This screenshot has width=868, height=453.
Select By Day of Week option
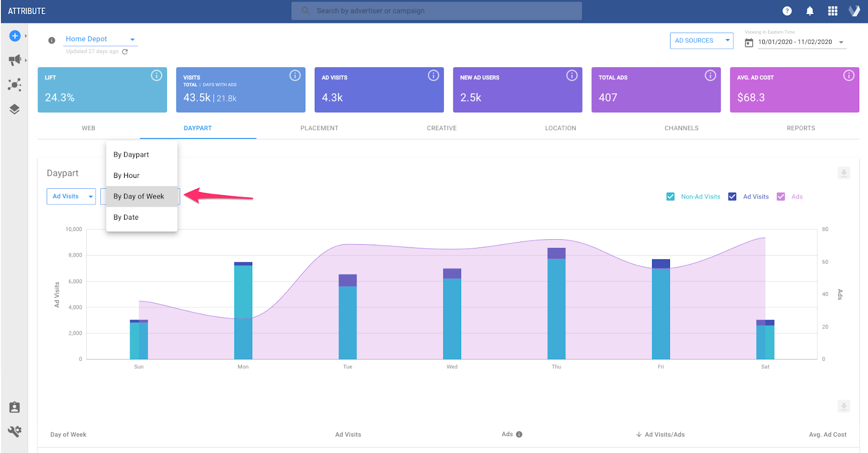coord(139,196)
